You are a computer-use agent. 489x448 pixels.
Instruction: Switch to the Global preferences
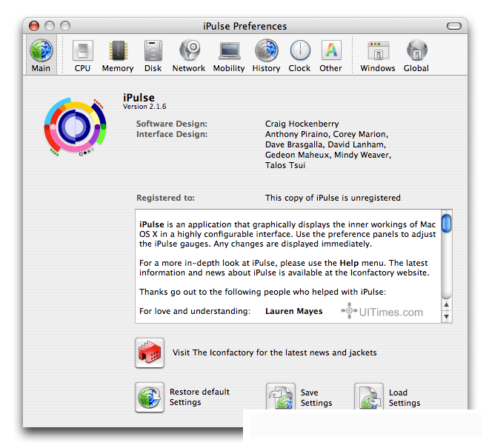[416, 56]
